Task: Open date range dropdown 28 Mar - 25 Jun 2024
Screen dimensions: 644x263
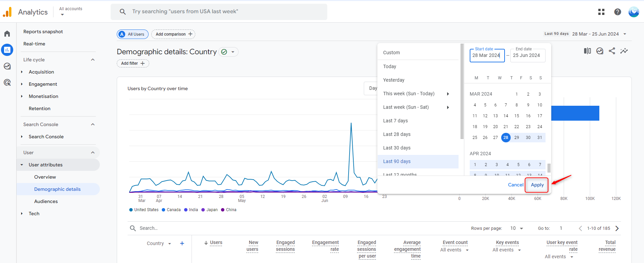Action: tap(599, 34)
